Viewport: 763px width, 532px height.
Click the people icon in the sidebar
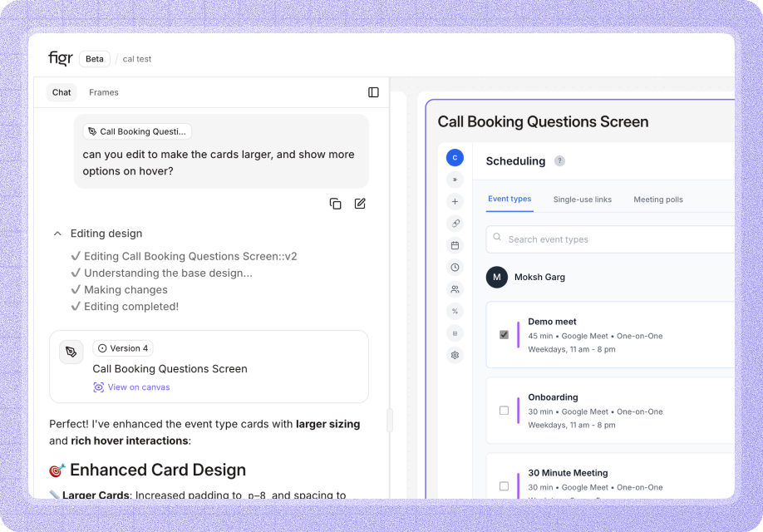[455, 289]
